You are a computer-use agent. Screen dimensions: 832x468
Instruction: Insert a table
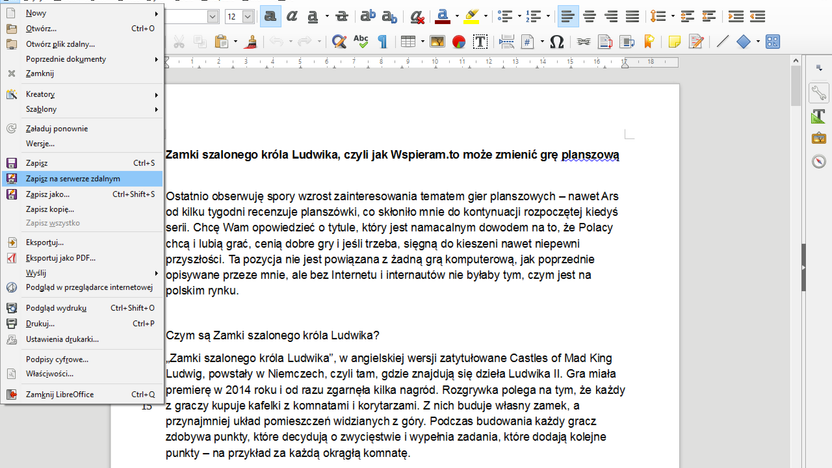(x=408, y=41)
